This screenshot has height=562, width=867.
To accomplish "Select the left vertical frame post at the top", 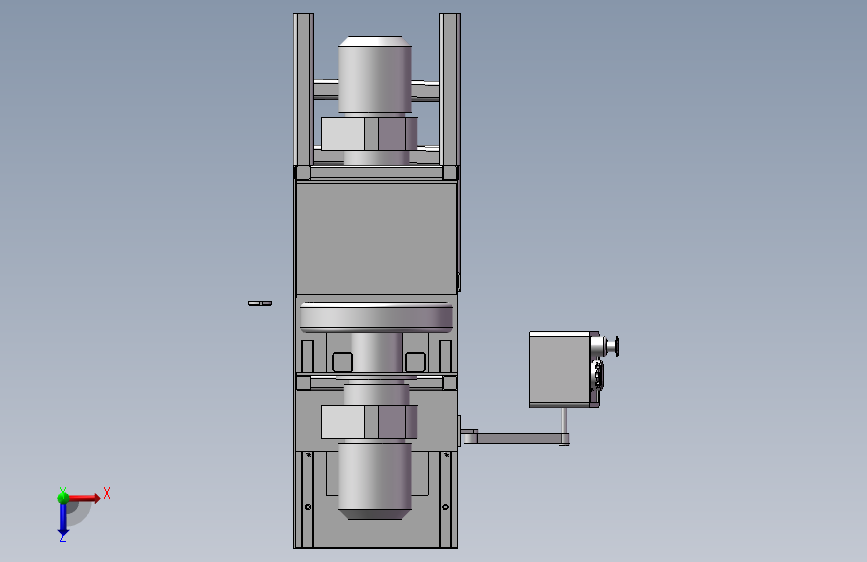I will [304, 90].
